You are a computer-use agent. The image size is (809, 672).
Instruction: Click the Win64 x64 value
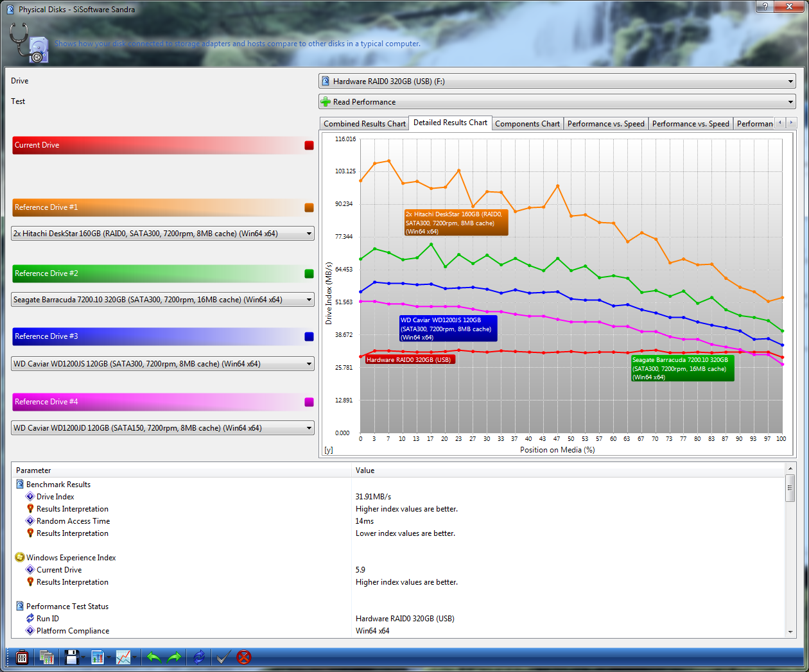pyautogui.click(x=372, y=631)
